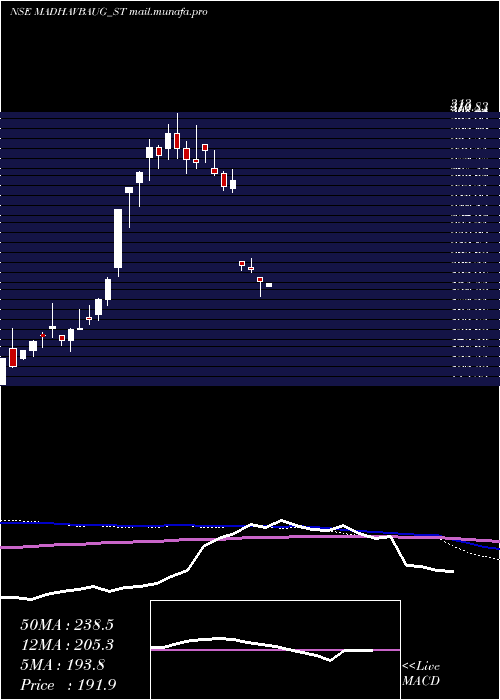The width and height of the screenshot is (500, 700).
Task: Click the 5MA : 193.8 value
Action: 62,665
